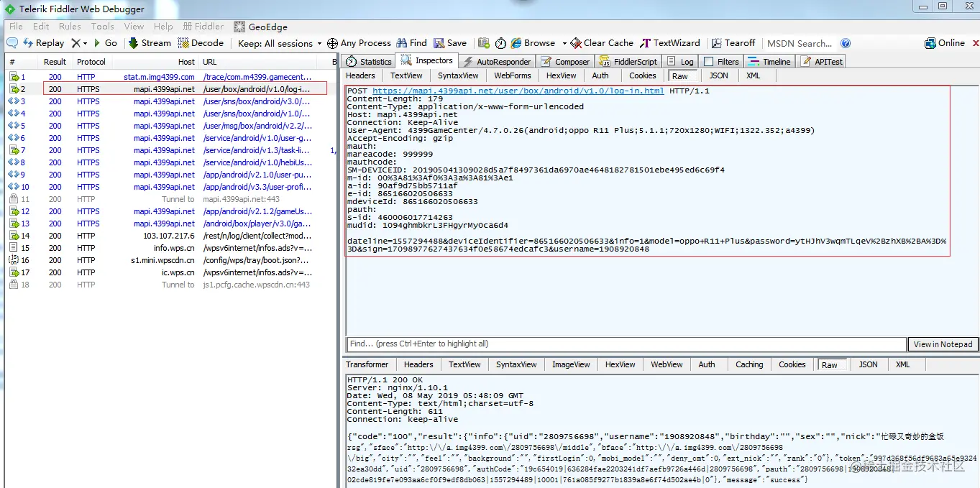Switch to the Composer tab
980x488 pixels.
[565, 62]
